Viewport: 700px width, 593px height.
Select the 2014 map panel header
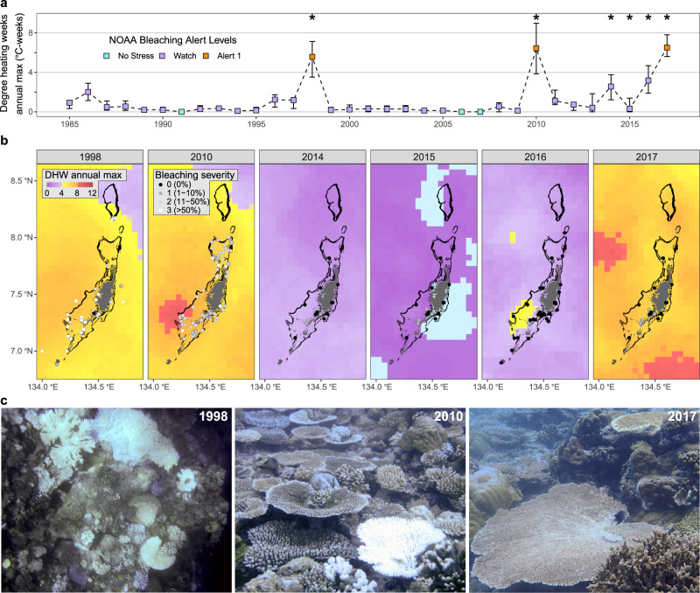[x=312, y=157]
